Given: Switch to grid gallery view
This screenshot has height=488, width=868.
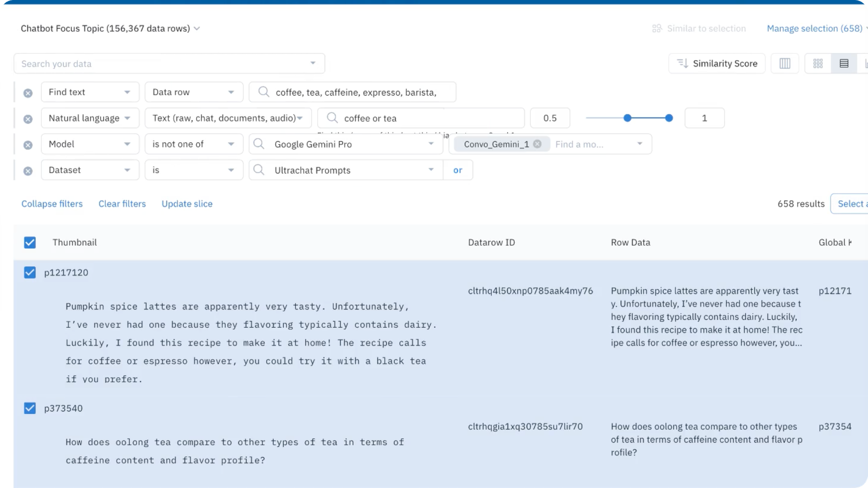Looking at the screenshot, I should (x=818, y=64).
